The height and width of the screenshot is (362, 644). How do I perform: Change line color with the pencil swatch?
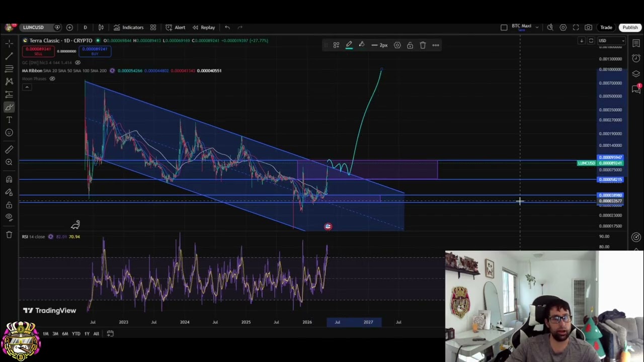point(349,45)
